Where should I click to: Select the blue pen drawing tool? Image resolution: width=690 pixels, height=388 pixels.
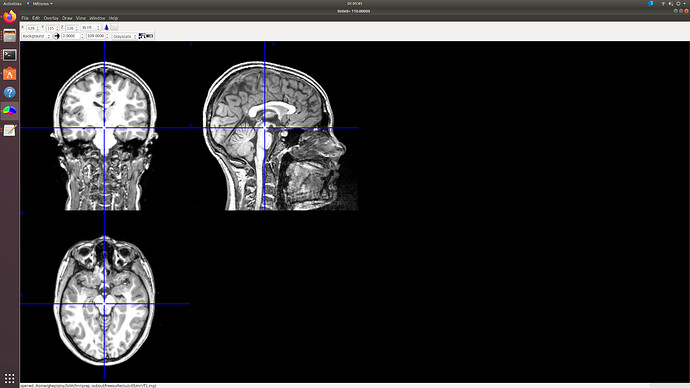point(106,27)
